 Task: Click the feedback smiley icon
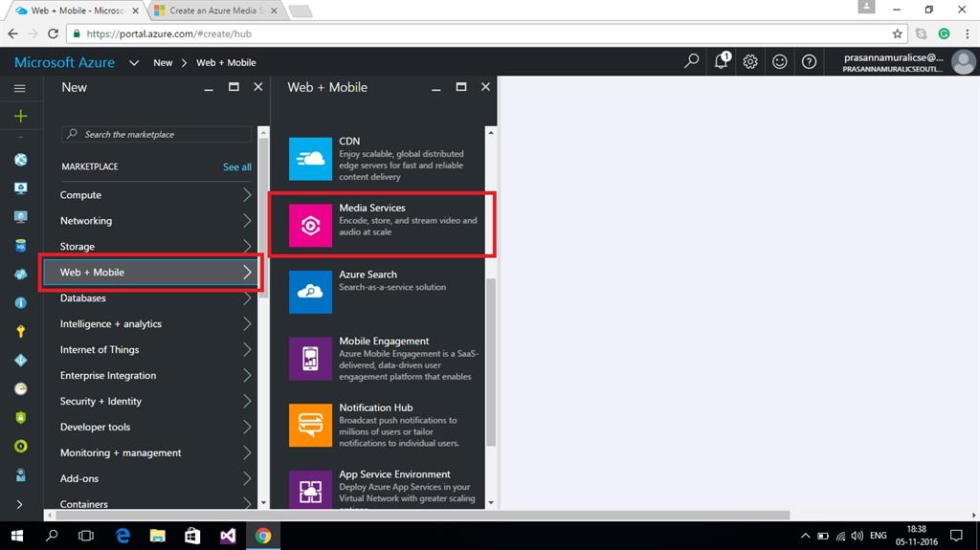779,61
